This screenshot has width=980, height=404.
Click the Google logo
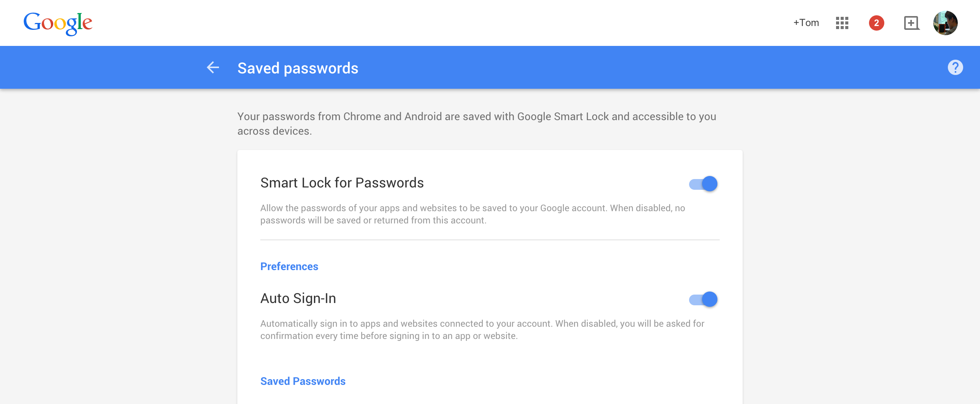pos(58,23)
